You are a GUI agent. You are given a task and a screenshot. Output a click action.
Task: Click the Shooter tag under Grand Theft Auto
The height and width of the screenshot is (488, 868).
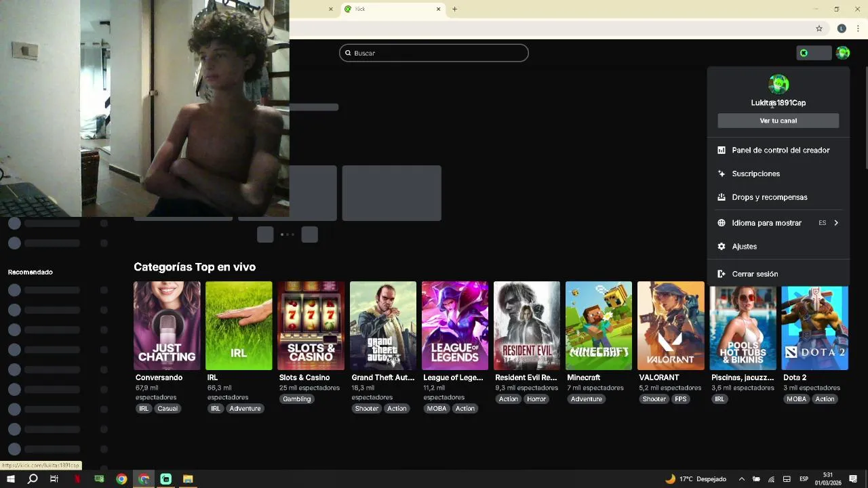click(x=367, y=409)
